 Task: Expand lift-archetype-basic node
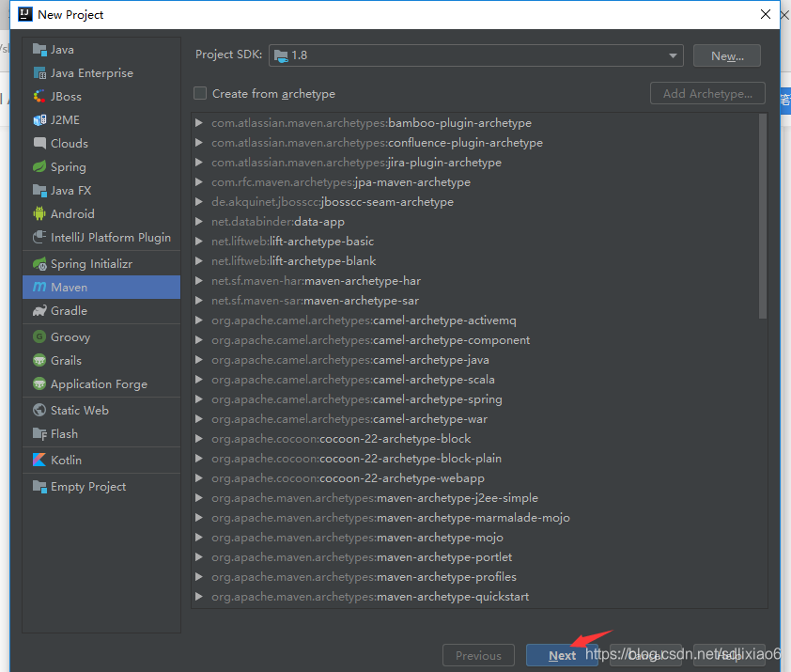199,241
